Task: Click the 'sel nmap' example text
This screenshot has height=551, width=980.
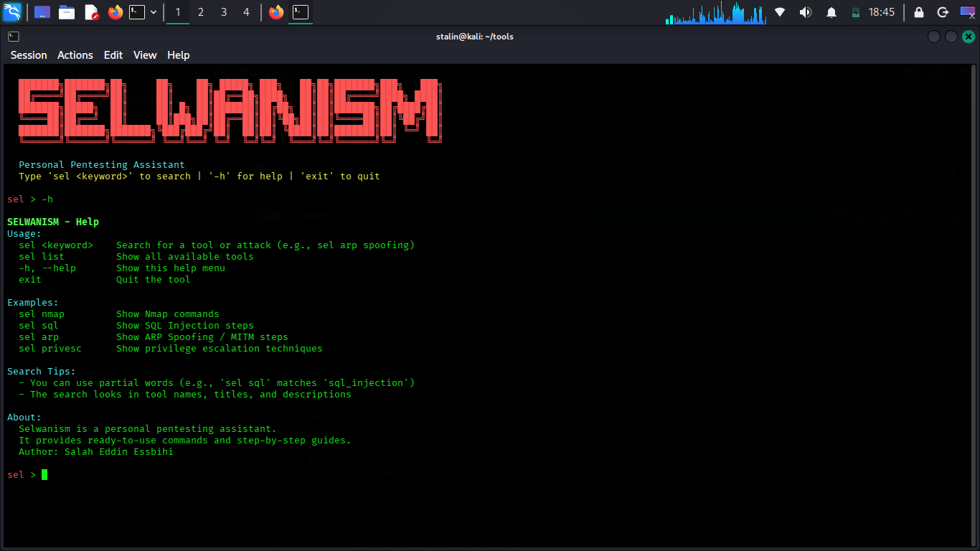Action: click(x=42, y=314)
